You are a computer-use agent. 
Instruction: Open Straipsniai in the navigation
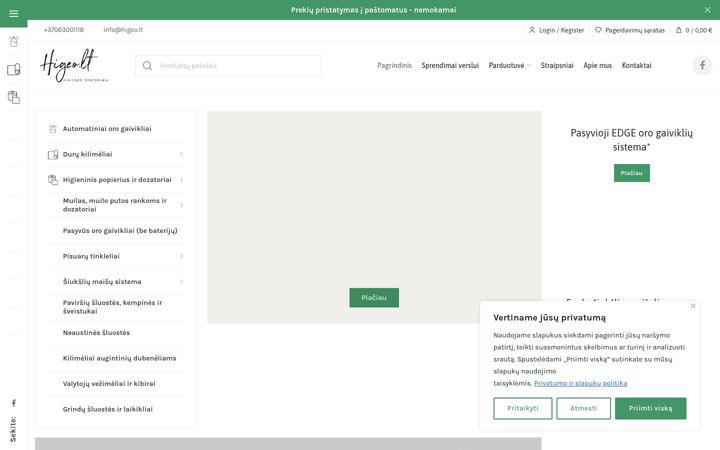click(x=557, y=65)
